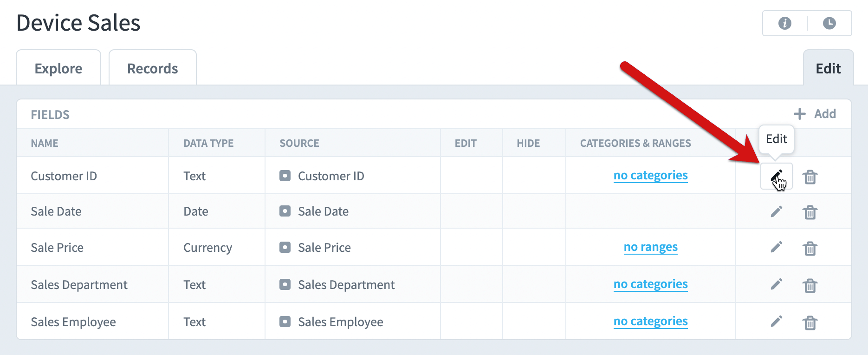Delete the Customer ID field with trash icon
868x355 pixels.
click(x=810, y=177)
